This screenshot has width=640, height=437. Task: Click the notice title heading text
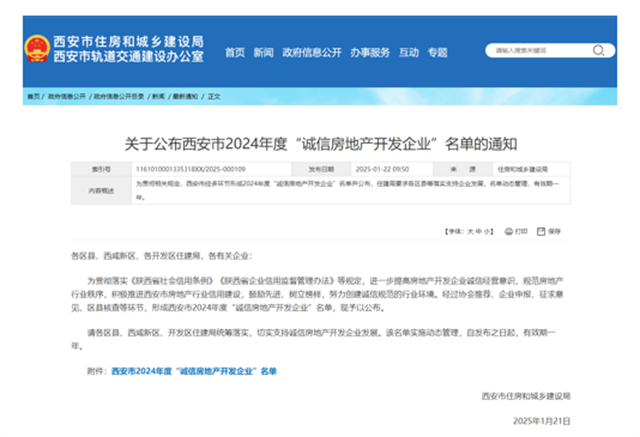pos(321,144)
